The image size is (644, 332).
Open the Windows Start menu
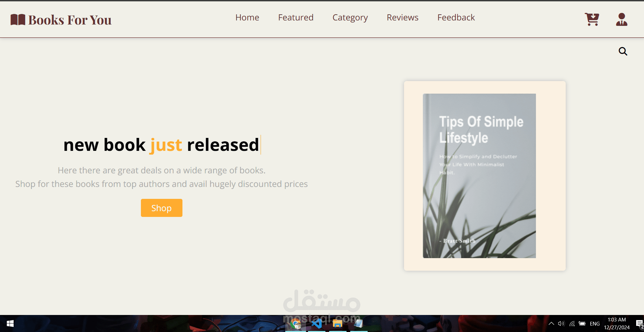tap(10, 323)
